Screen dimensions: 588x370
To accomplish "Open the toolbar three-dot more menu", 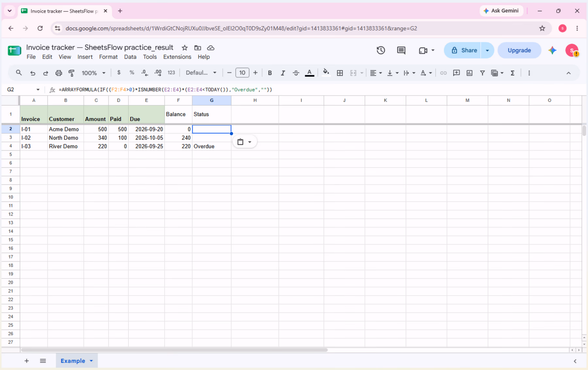I will point(529,73).
